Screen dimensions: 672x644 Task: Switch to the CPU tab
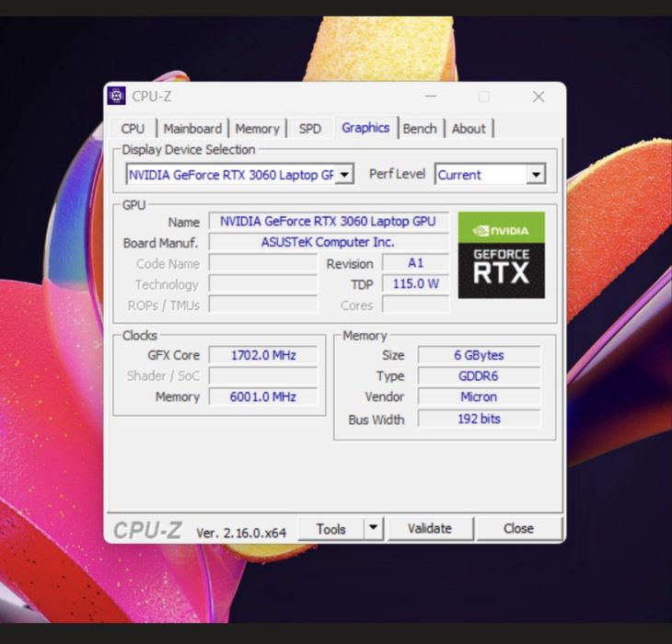click(x=133, y=129)
